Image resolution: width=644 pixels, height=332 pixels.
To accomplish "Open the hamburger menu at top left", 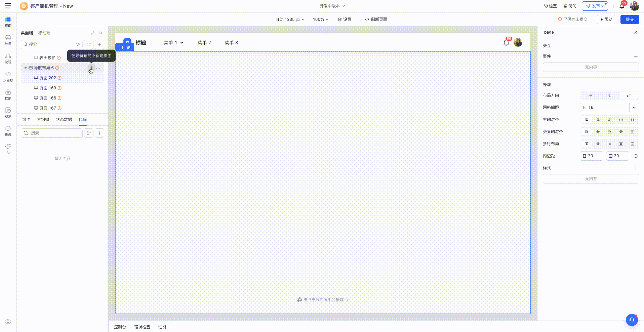I will coord(8,6).
